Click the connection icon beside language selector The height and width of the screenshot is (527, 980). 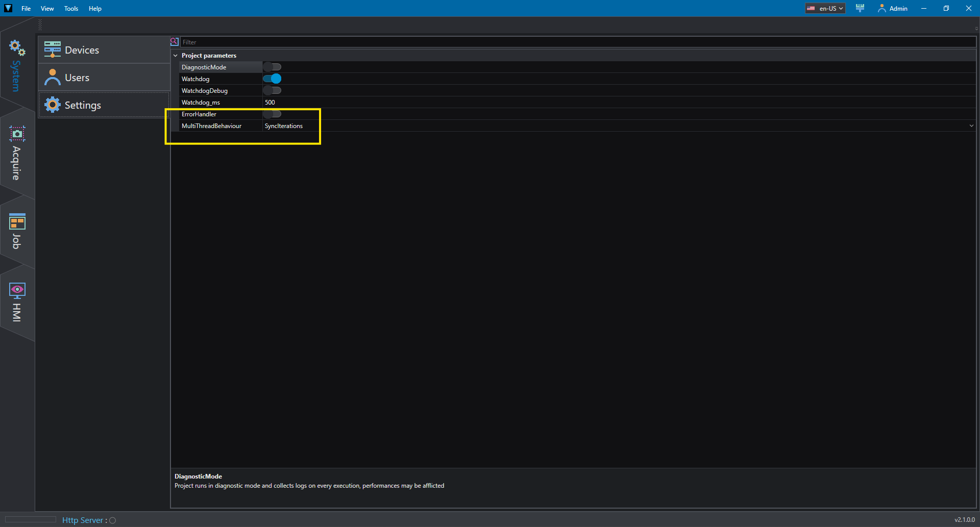tap(860, 8)
